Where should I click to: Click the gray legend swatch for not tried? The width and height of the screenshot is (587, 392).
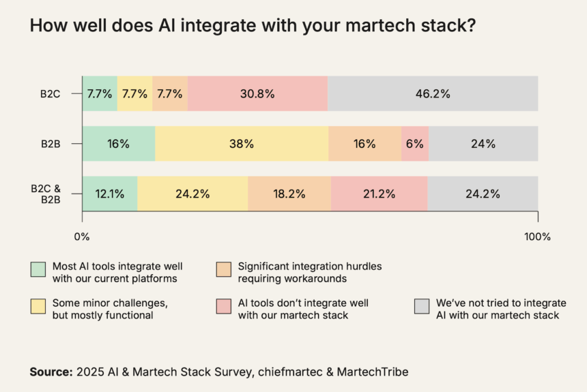click(422, 306)
